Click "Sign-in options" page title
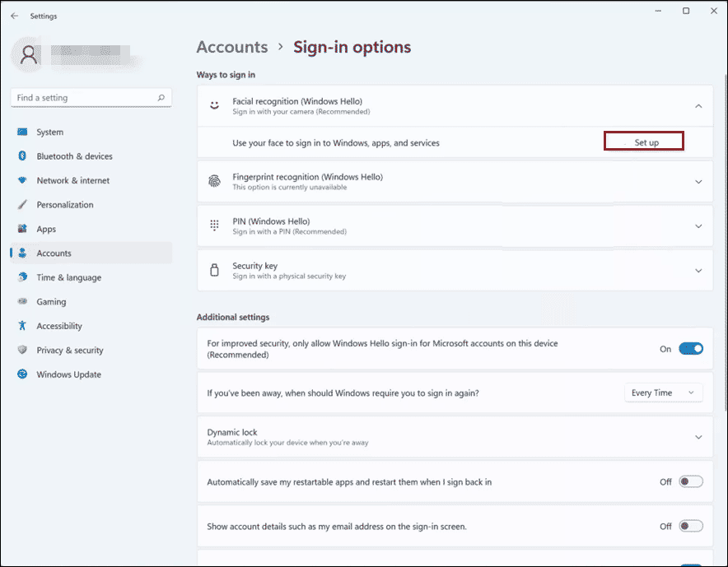 (352, 47)
